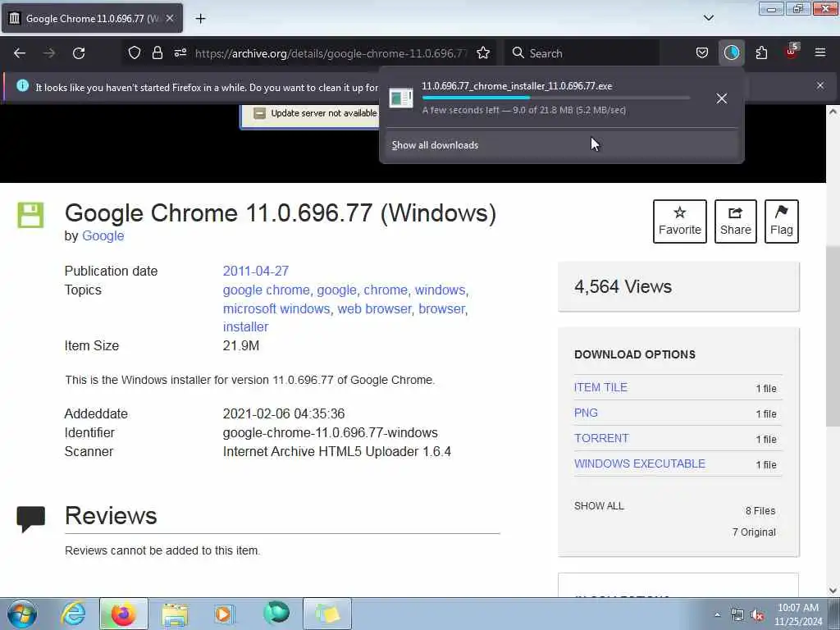Click the 4,564 Views counter
The height and width of the screenshot is (630, 840).
(623, 286)
